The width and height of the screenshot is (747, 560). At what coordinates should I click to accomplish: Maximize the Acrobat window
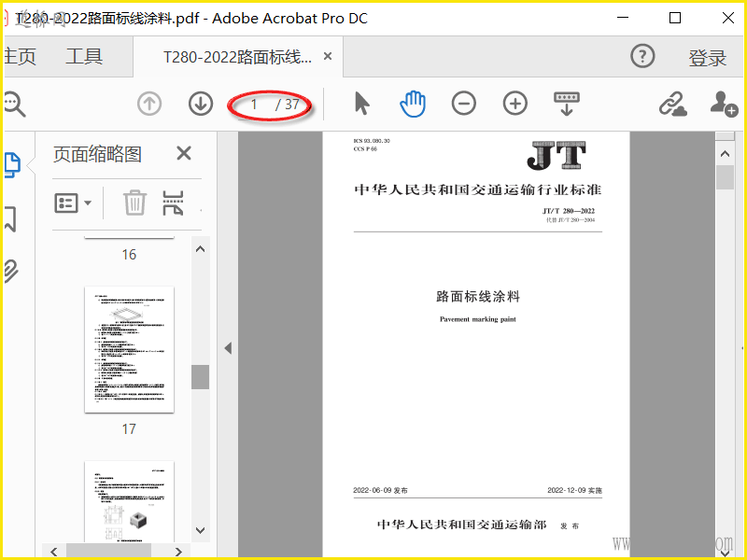click(674, 18)
